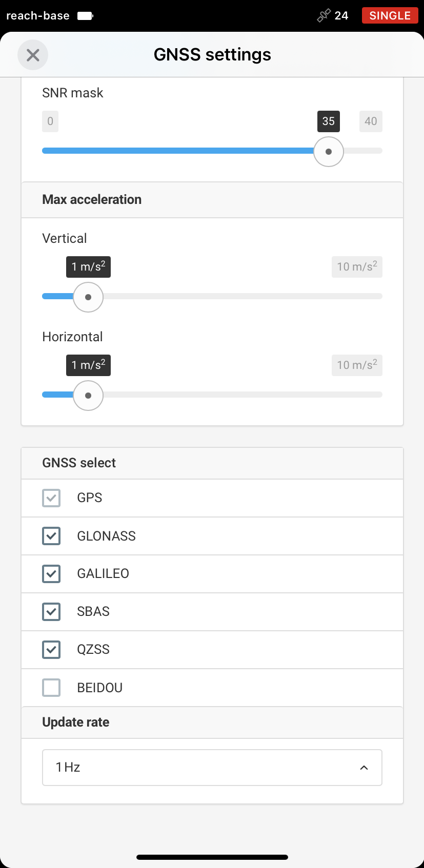Click the SNR mask minimum 0 label
Viewport: 424px width, 868px height.
click(x=50, y=121)
